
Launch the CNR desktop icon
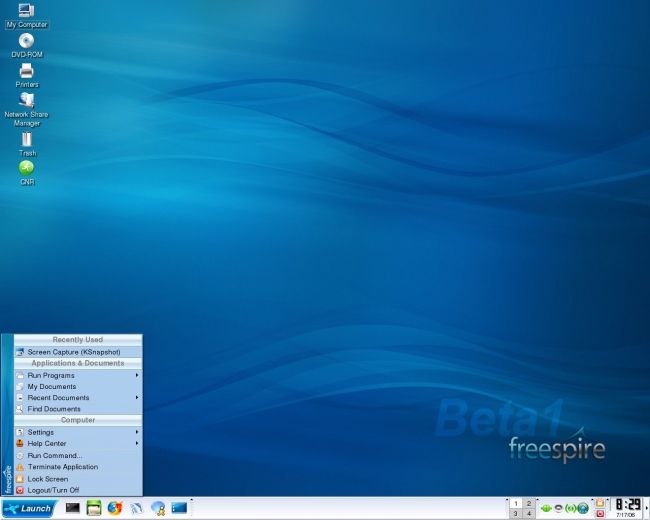(26, 168)
